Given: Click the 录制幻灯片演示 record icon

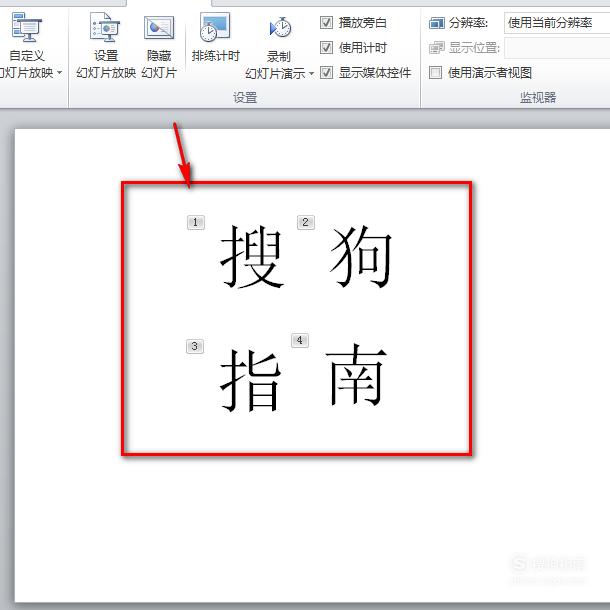Looking at the screenshot, I should point(280,28).
